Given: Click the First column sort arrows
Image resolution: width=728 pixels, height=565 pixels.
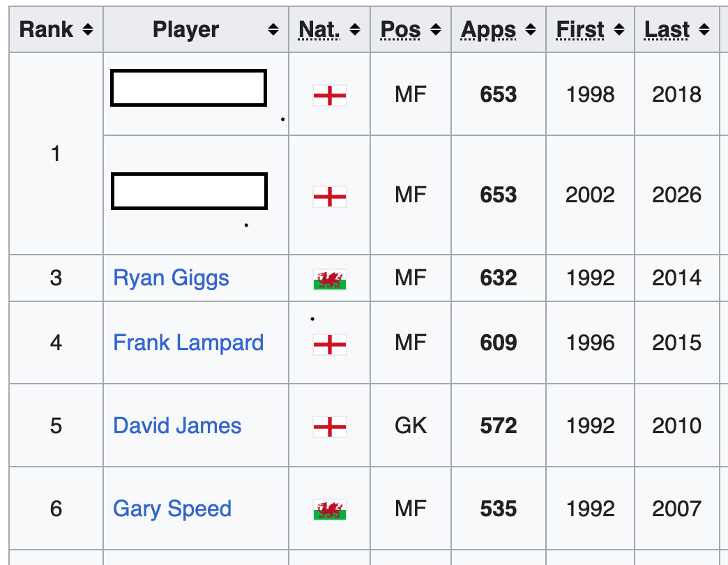Looking at the screenshot, I should (x=619, y=30).
